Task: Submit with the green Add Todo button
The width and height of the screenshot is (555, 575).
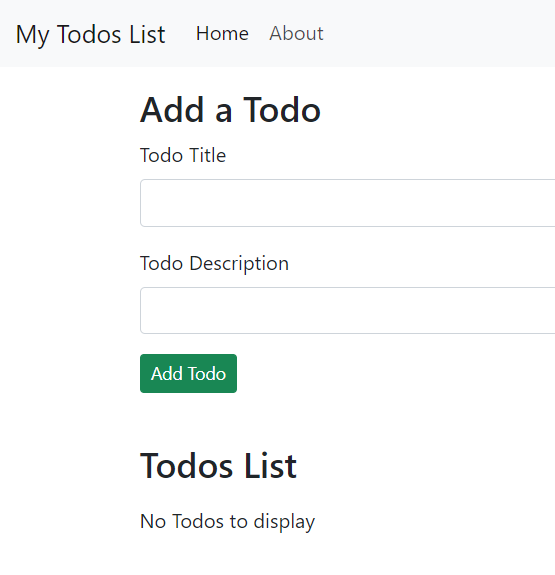Action: 189,373
